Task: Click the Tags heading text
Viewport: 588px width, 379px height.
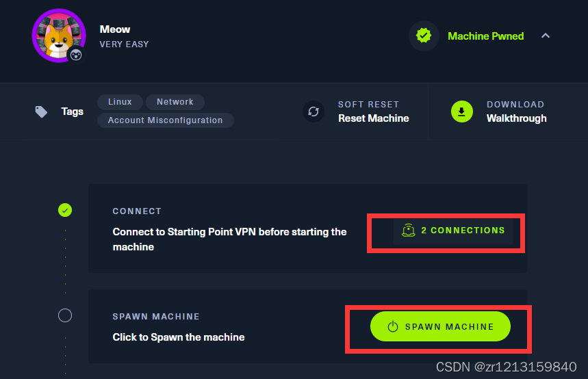Action: pyautogui.click(x=73, y=112)
